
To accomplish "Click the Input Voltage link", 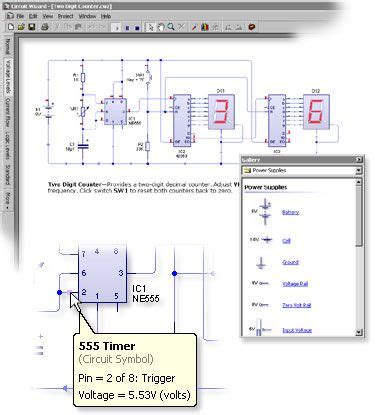I will pyautogui.click(x=297, y=330).
